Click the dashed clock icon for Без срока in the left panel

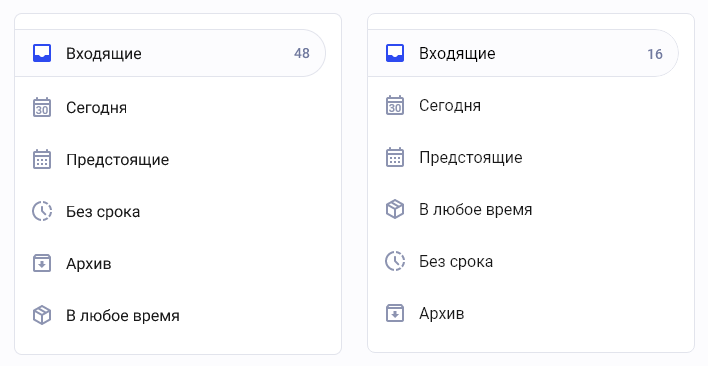coord(42,211)
